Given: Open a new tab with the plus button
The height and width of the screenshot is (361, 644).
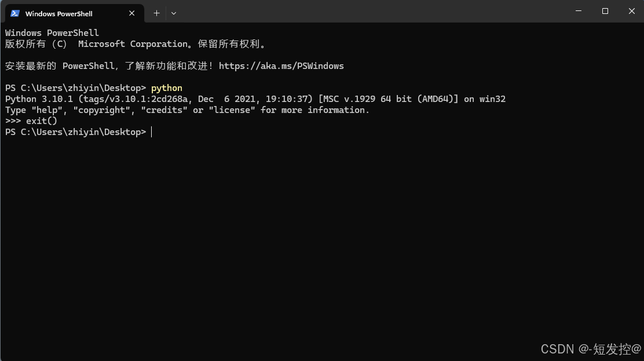Looking at the screenshot, I should (x=156, y=13).
